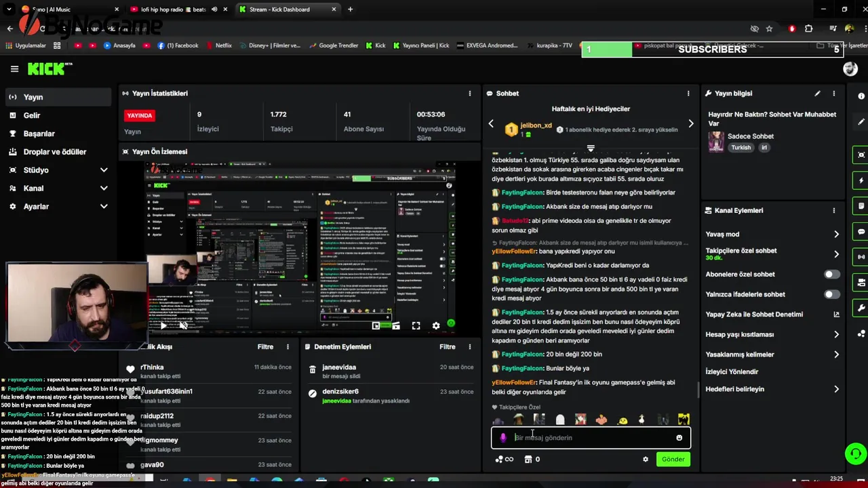
Task: Play the stream preview
Action: coord(163,326)
